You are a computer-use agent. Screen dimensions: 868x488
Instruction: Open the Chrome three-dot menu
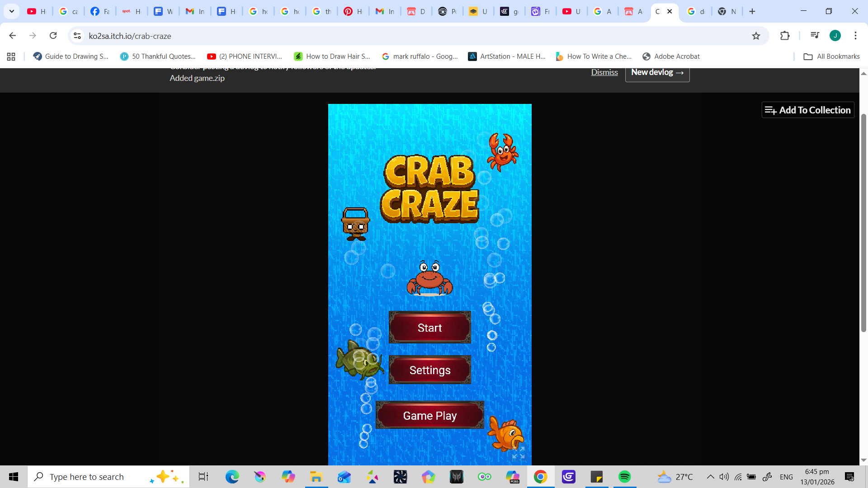(855, 36)
